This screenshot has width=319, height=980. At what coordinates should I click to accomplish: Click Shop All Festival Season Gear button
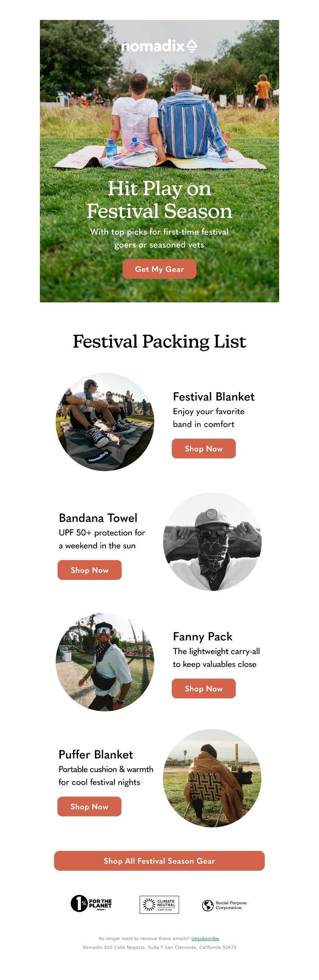click(x=159, y=861)
